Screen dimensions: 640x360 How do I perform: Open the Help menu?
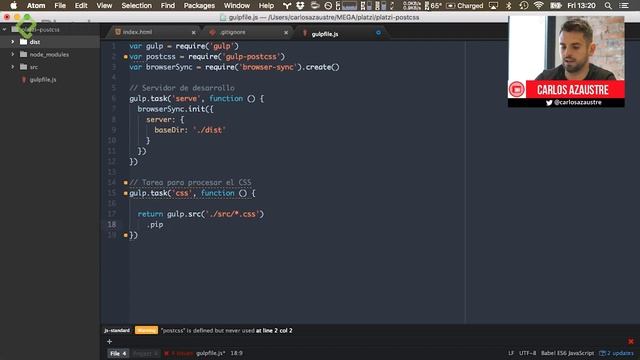pyautogui.click(x=266, y=6)
